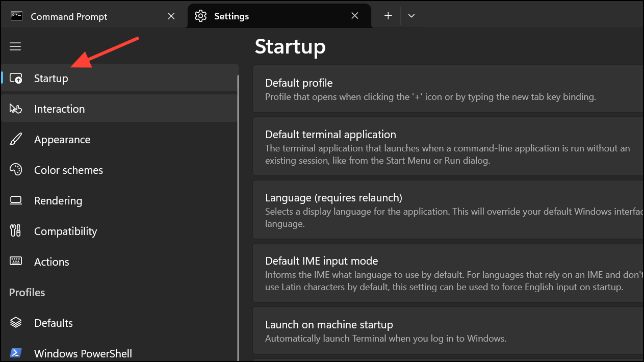Open the hamburger navigation menu
The height and width of the screenshot is (362, 644).
[15, 46]
